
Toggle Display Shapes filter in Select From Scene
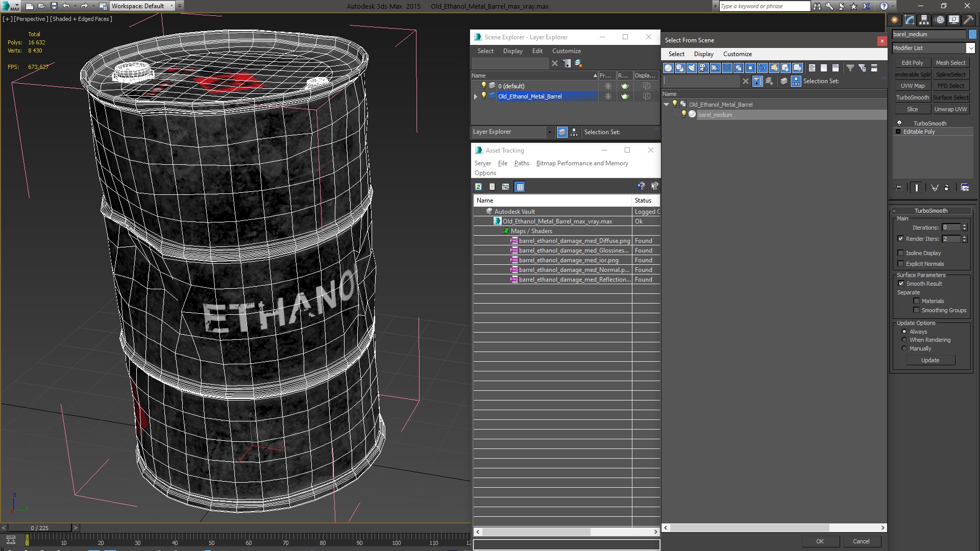click(x=680, y=68)
